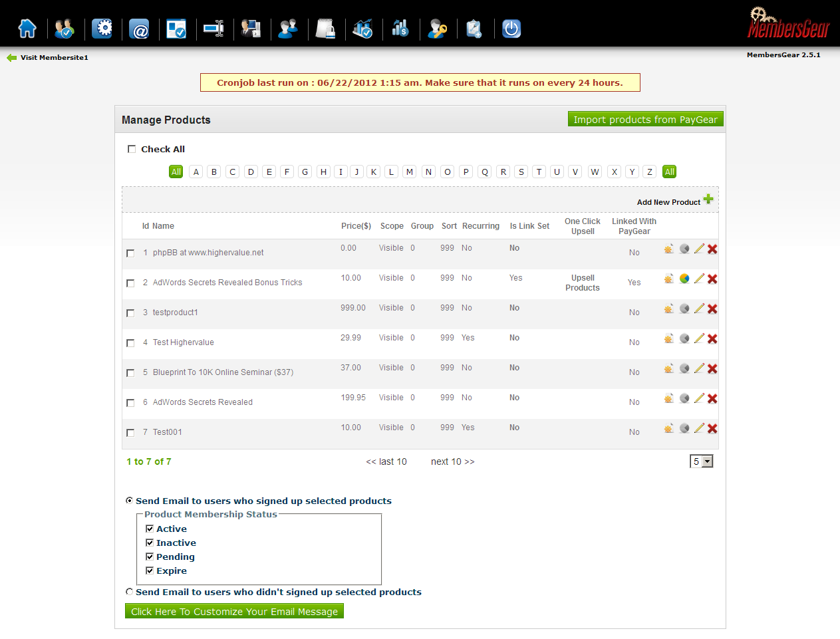The width and height of the screenshot is (840, 639).
Task: Click the clipboard with plus toolbar icon
Action: pyautogui.click(x=474, y=29)
